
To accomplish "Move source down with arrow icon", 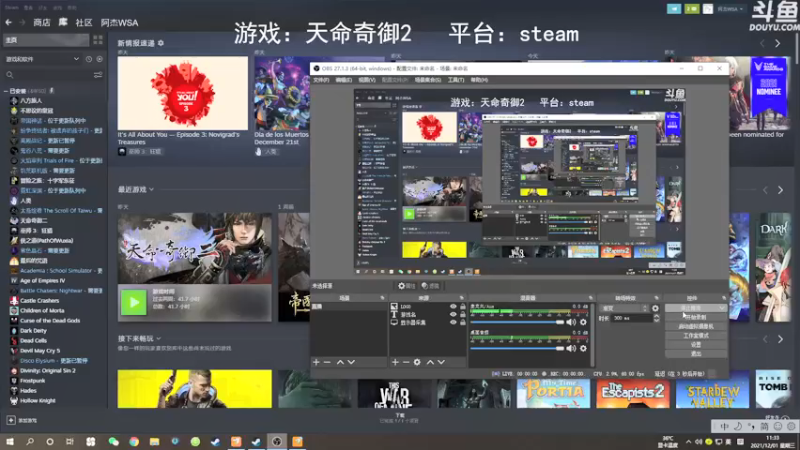I will pos(441,362).
